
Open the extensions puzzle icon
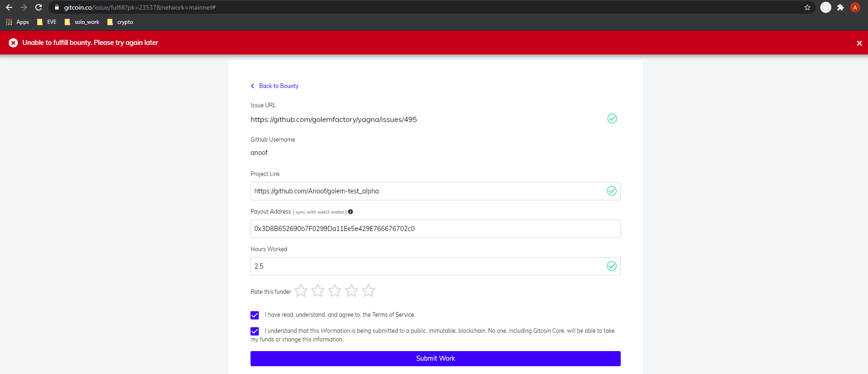[x=840, y=7]
